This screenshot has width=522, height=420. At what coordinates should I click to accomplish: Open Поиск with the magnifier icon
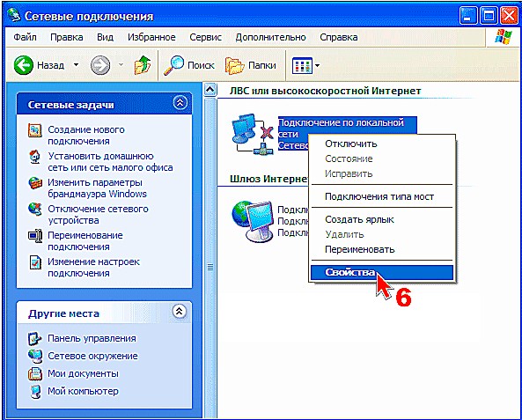point(188,65)
